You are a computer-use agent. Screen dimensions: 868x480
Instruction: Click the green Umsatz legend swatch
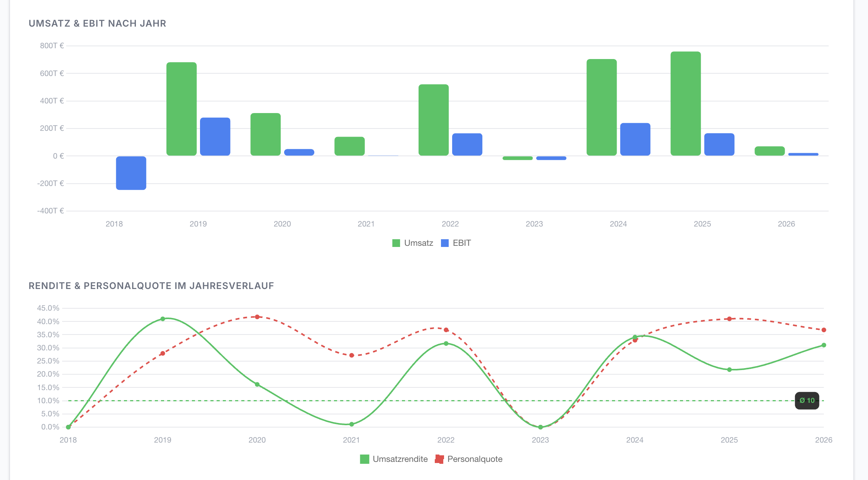396,243
